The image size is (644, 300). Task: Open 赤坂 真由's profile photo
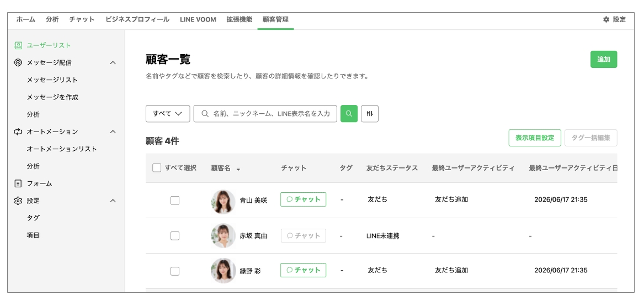point(223,236)
